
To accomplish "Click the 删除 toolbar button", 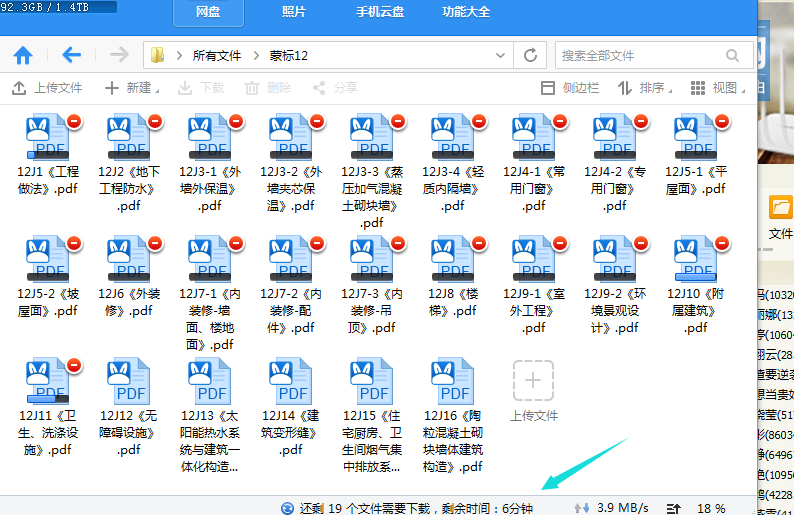I will 268,88.
